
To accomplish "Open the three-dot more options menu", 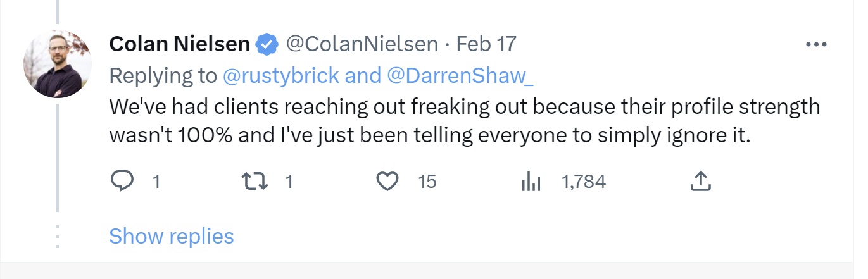I will [x=815, y=45].
